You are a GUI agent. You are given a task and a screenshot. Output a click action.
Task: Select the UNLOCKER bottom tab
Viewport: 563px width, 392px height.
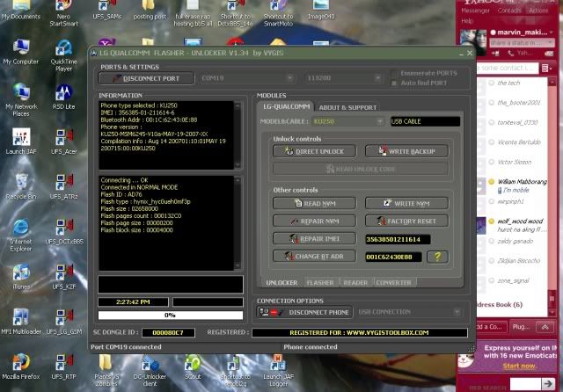[x=281, y=283]
